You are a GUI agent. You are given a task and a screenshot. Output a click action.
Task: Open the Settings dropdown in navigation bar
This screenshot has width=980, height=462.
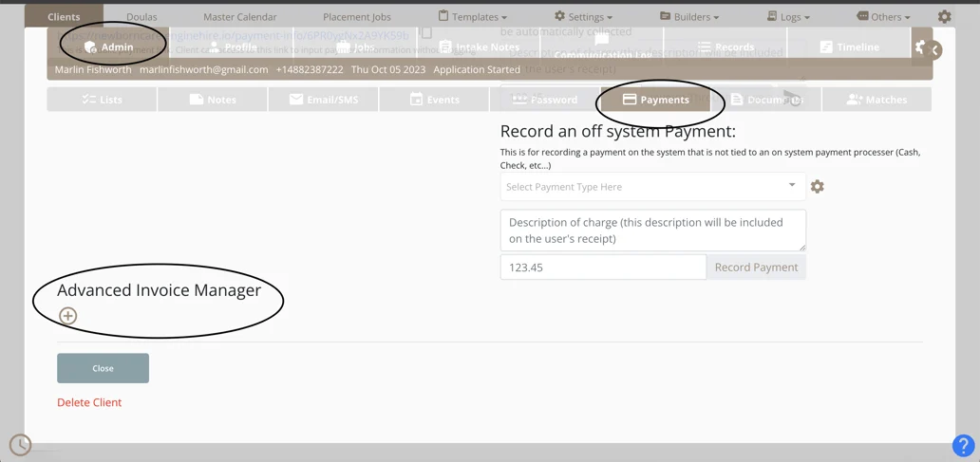click(584, 17)
